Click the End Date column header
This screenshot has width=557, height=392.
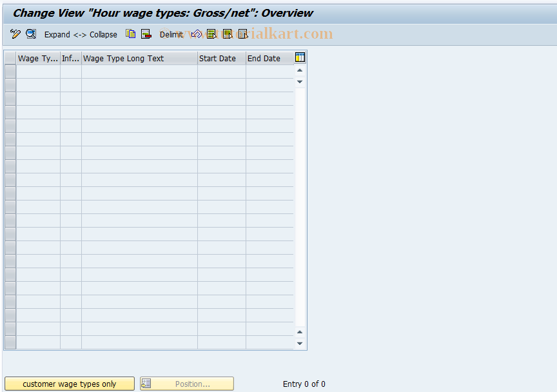coord(270,58)
